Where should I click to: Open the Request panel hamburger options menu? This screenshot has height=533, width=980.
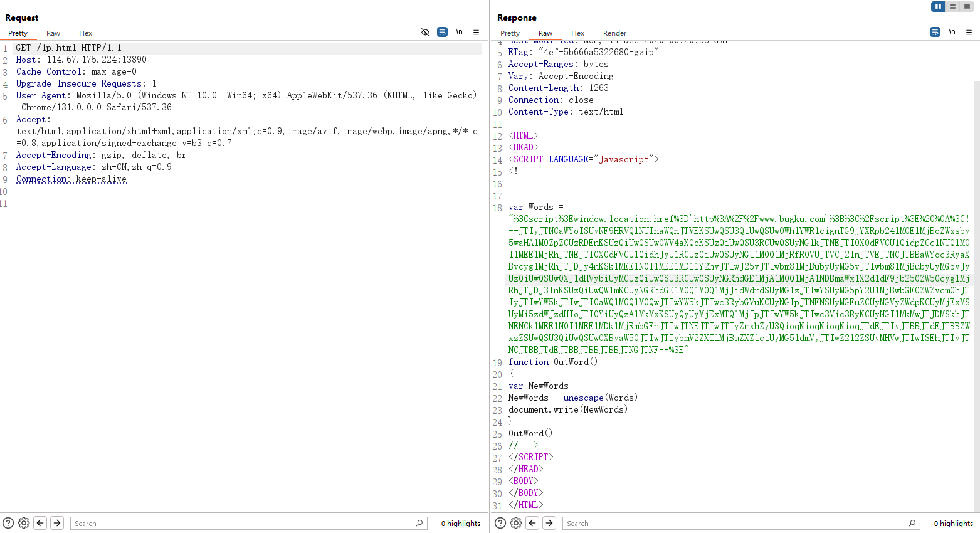(x=476, y=32)
